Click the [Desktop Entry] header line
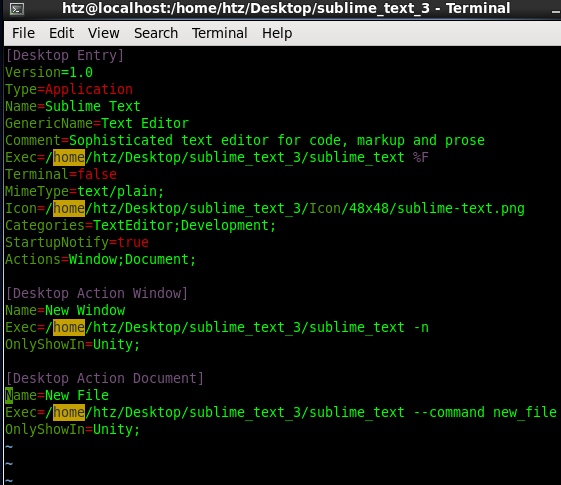The width and height of the screenshot is (561, 485). pos(65,55)
